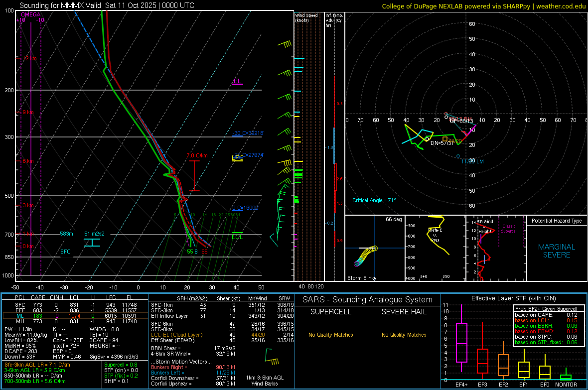Click the magenta EL level marker
Image resolution: width=588 pixels, height=390 pixels.
237,81
